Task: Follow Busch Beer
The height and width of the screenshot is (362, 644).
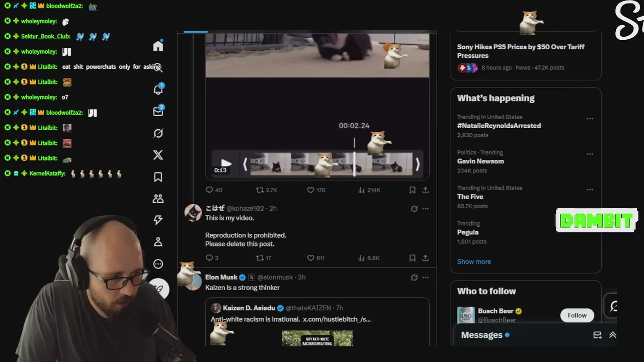Action: [x=577, y=315]
